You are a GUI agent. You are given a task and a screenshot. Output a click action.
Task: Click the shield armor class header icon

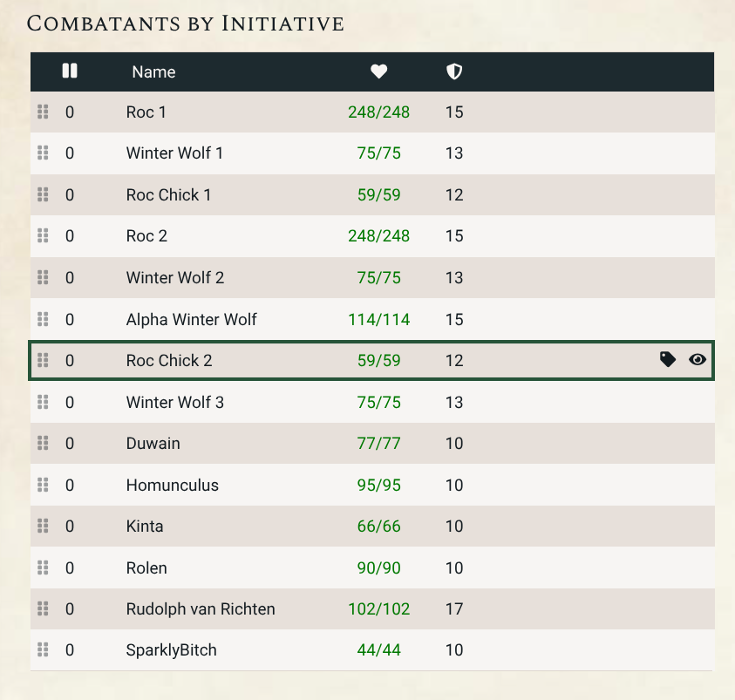click(454, 71)
